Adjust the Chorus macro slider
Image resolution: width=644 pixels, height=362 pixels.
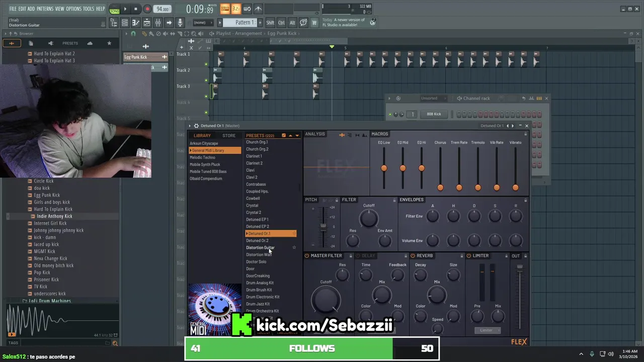[x=440, y=188]
